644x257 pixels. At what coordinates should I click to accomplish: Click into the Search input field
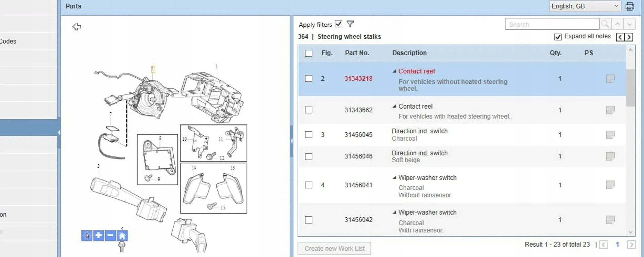[x=552, y=24]
